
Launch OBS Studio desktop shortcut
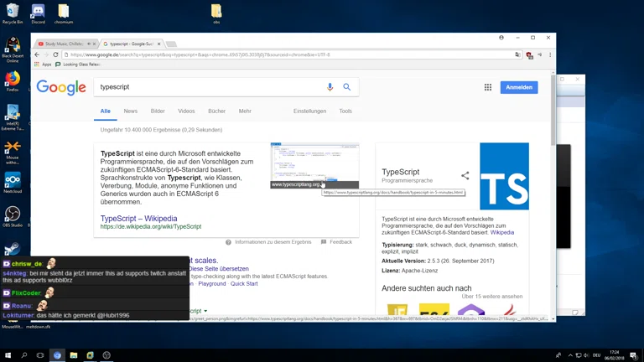(13, 217)
